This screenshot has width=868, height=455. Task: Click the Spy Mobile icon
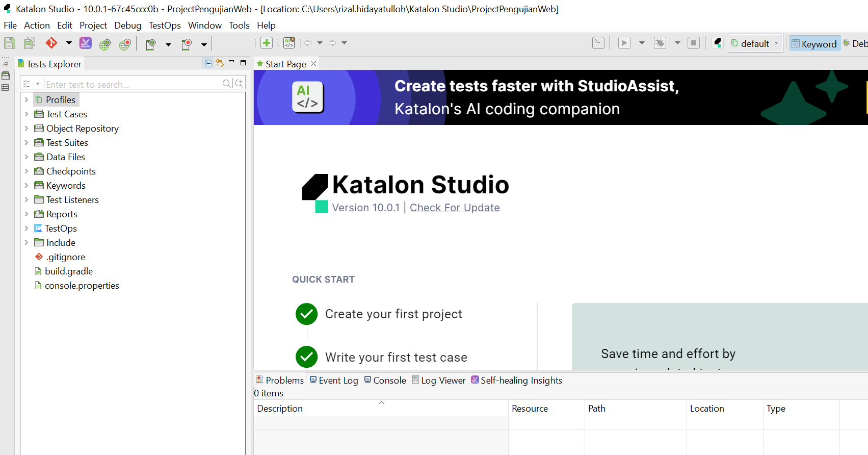pyautogui.click(x=150, y=44)
